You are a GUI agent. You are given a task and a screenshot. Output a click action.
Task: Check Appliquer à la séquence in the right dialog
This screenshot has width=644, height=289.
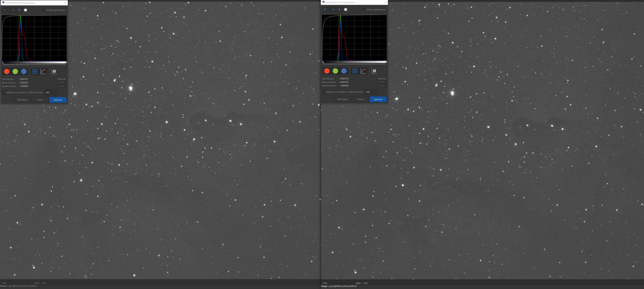pos(324,92)
